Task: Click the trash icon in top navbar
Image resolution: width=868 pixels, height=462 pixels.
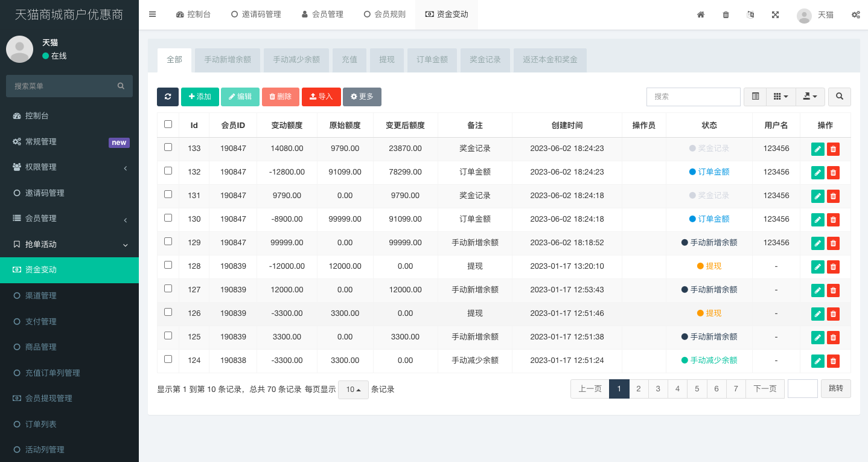Action: (x=726, y=14)
